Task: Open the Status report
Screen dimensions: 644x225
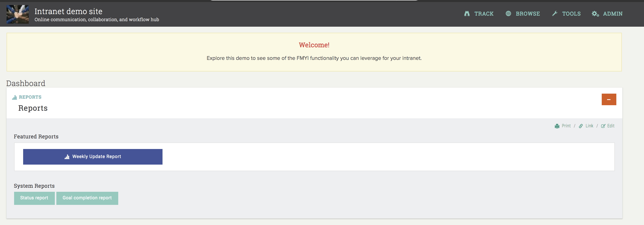Action: [x=34, y=198]
